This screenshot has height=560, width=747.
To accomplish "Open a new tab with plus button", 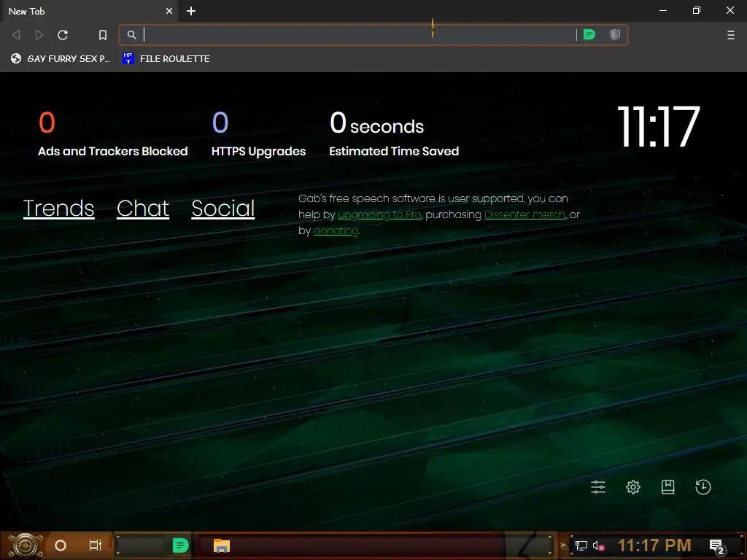I will (x=191, y=11).
